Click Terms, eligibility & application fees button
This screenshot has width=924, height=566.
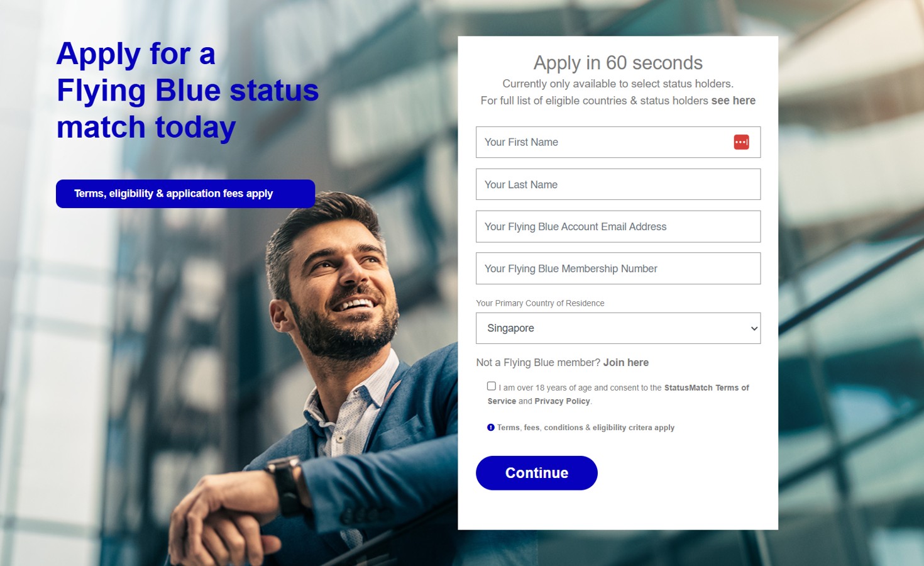pos(185,194)
